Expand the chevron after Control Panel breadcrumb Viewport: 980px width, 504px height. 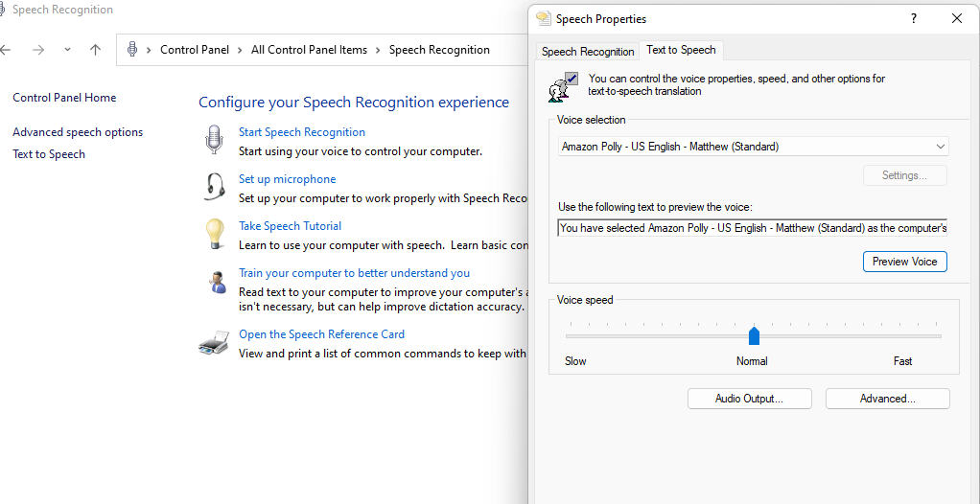[x=240, y=50]
